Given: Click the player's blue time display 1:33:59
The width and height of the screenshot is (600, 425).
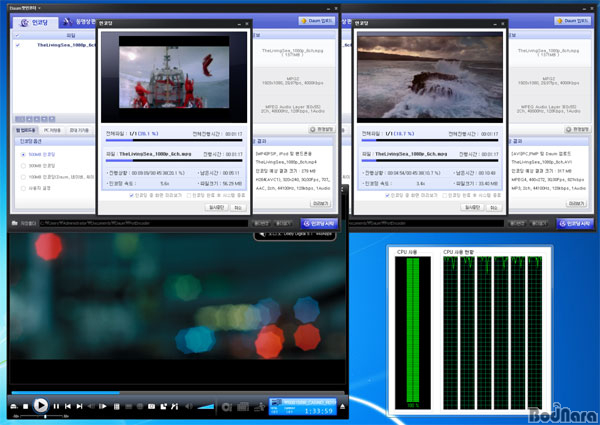Looking at the screenshot, I should [x=318, y=411].
